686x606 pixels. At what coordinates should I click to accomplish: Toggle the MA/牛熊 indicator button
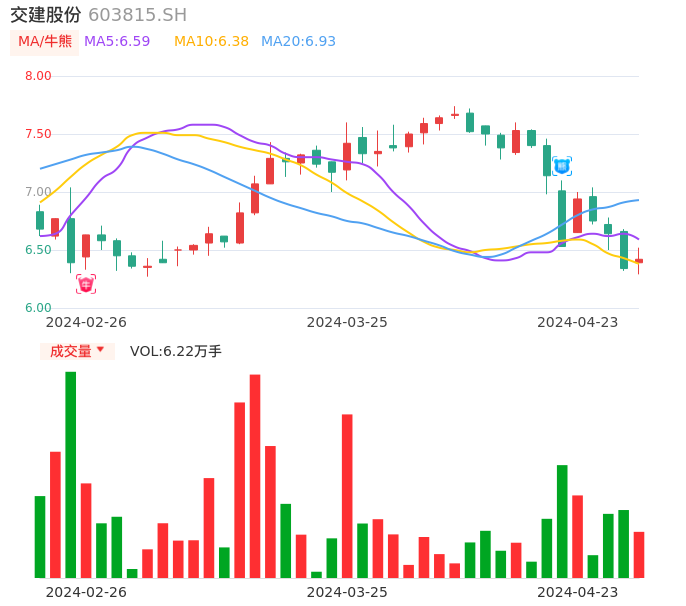click(45, 42)
